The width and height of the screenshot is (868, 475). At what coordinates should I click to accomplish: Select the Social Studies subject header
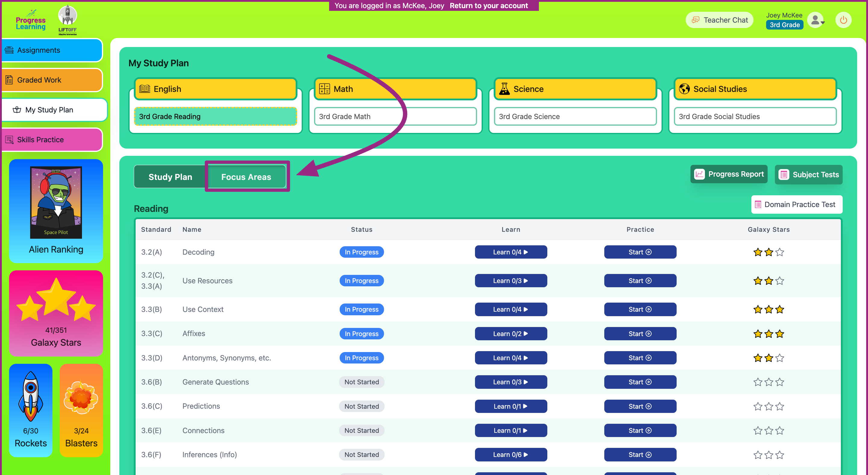[755, 89]
